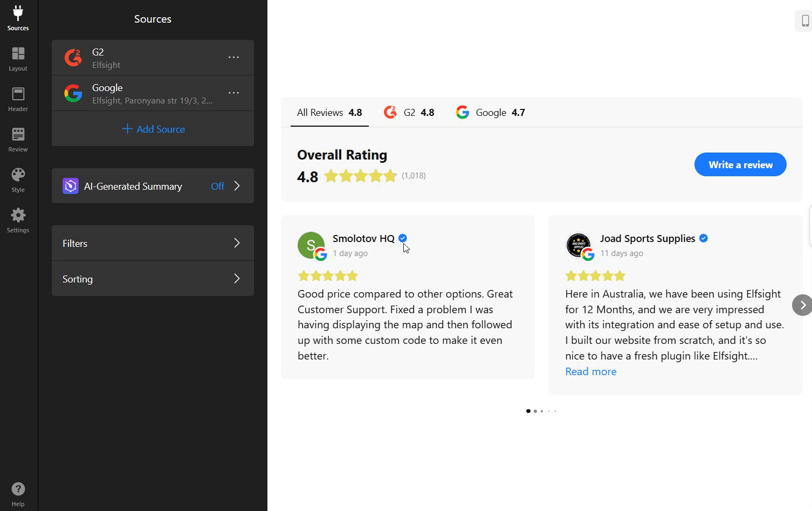Screen dimensions: 812x511
Task: Expand the Filters section
Action: 153,243
